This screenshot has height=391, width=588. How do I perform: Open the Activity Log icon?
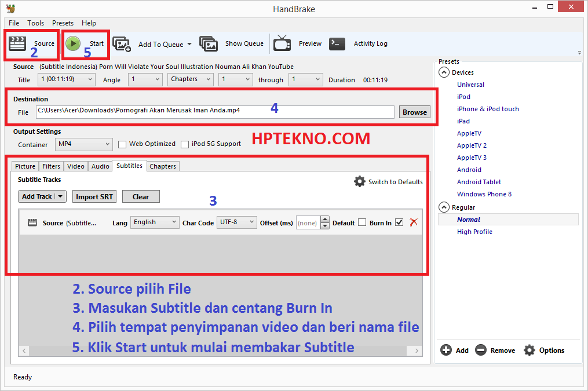[x=337, y=43]
